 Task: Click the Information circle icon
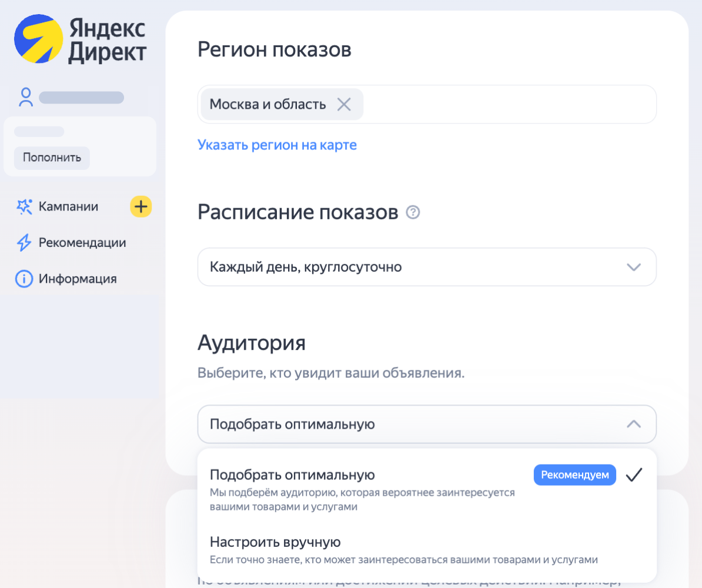pos(24,279)
